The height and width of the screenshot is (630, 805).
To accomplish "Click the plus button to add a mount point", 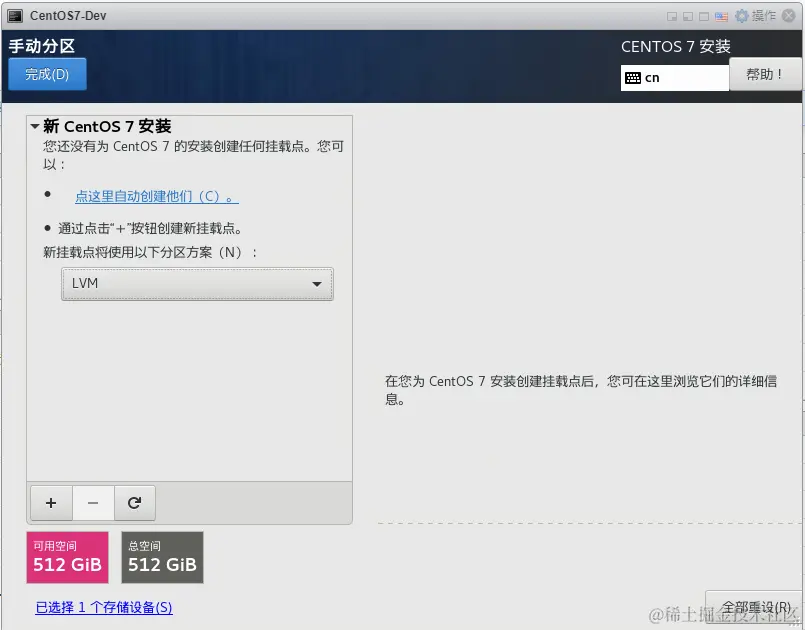I will [x=51, y=503].
